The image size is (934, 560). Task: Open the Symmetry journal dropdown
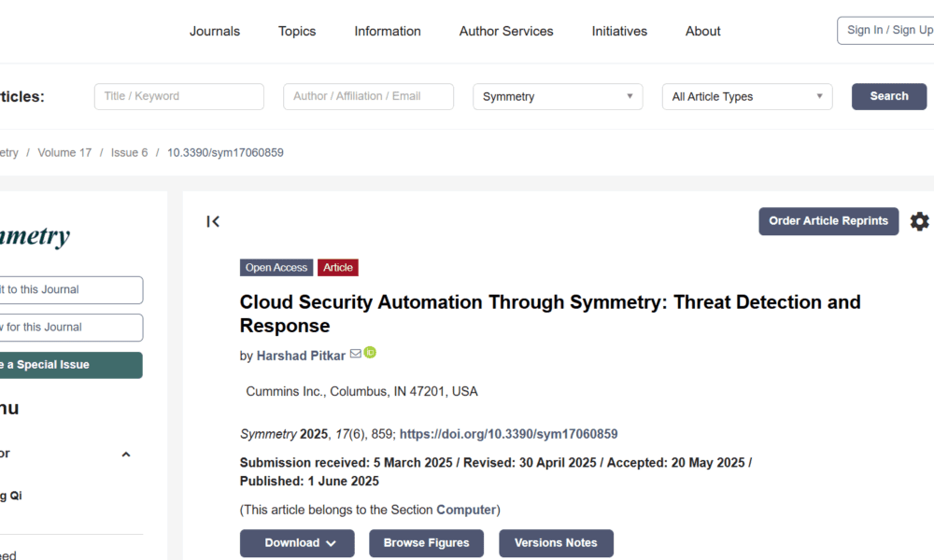click(x=558, y=96)
